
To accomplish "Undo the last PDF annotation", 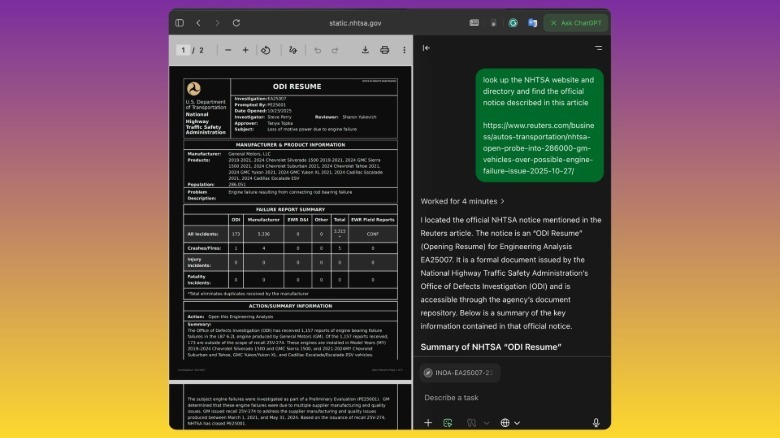I will [317, 50].
